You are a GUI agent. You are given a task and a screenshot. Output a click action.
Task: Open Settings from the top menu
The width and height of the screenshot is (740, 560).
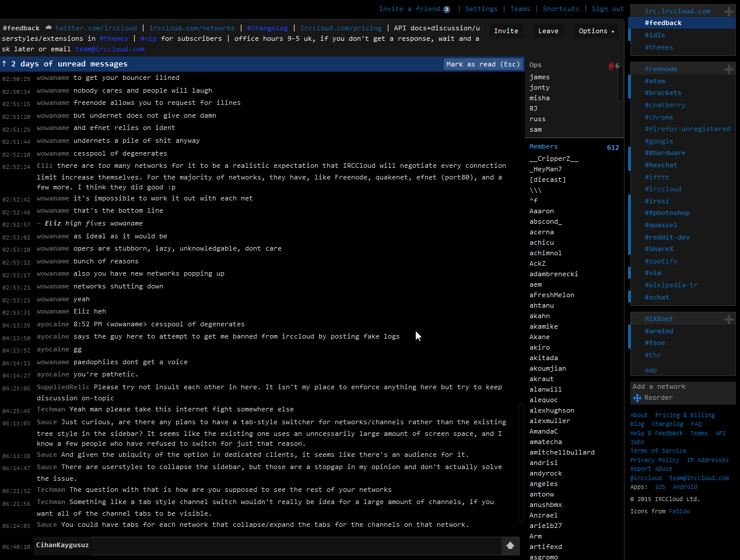[x=482, y=9]
